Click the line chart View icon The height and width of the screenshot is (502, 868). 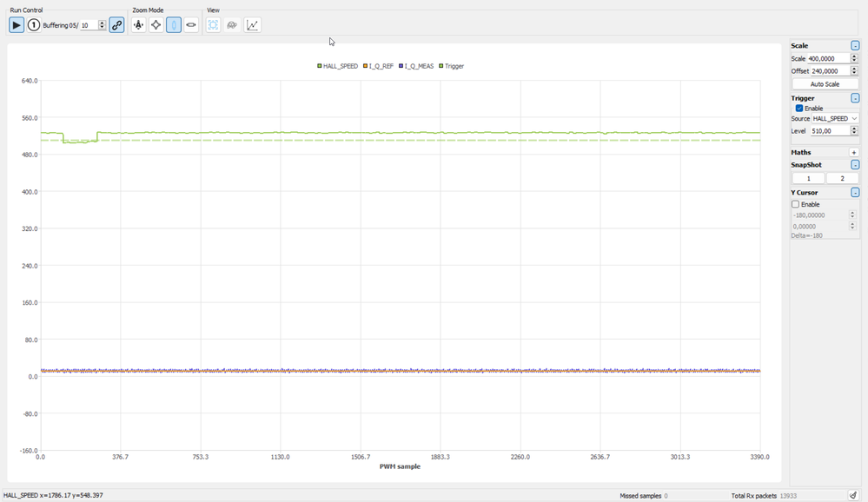(x=253, y=25)
